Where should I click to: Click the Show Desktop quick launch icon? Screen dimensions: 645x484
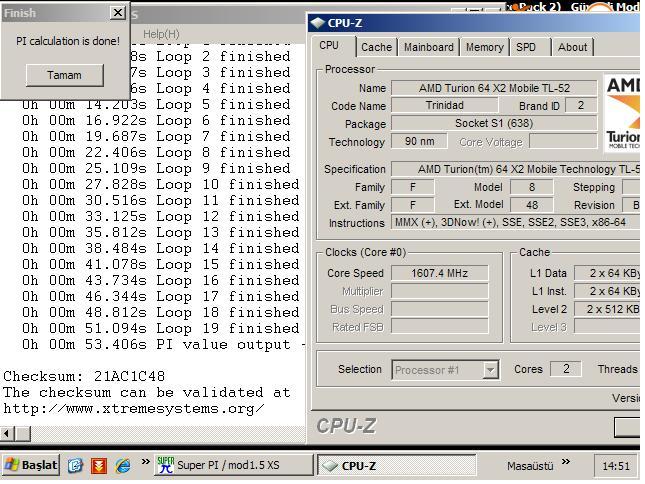tap(75, 466)
